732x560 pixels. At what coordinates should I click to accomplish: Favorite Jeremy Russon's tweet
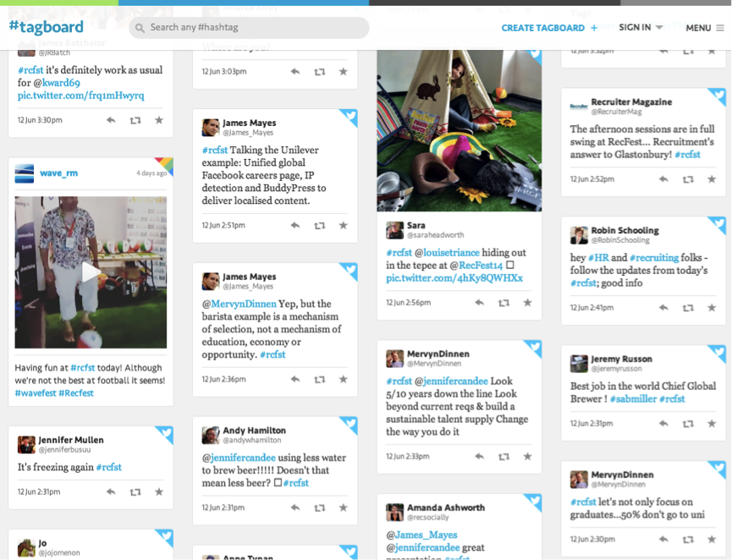point(712,423)
